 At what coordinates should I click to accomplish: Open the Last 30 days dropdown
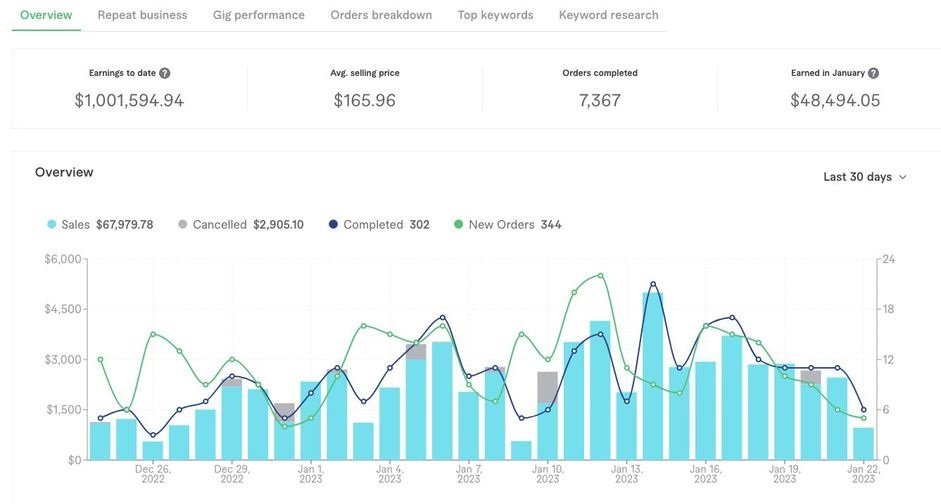(x=865, y=177)
